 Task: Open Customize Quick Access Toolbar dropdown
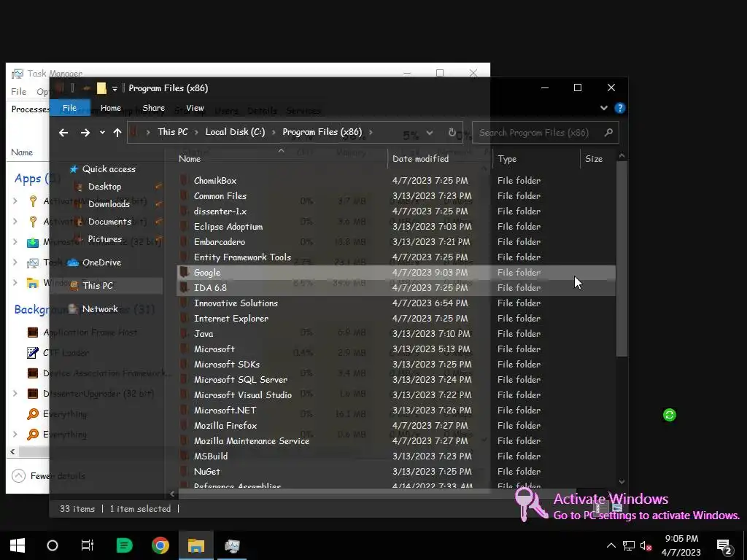coord(115,88)
